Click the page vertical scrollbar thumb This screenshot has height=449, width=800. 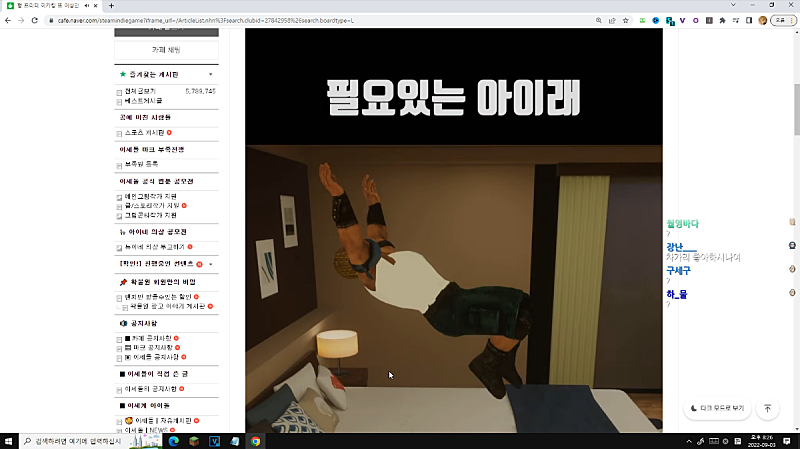796,109
